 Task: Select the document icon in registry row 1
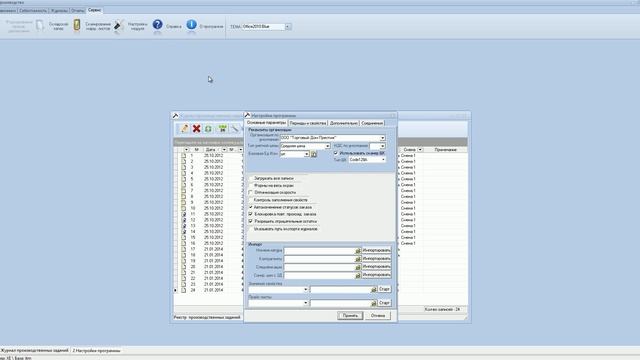point(184,156)
